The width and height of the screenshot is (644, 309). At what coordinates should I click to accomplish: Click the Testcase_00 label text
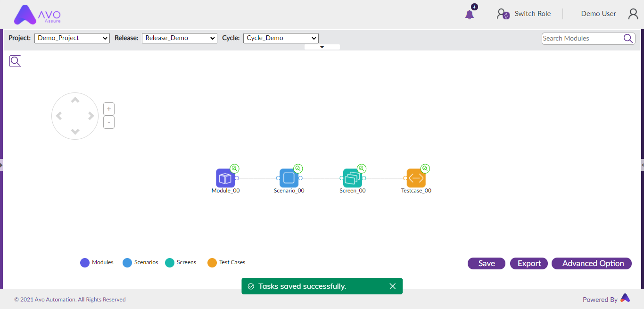tap(416, 191)
